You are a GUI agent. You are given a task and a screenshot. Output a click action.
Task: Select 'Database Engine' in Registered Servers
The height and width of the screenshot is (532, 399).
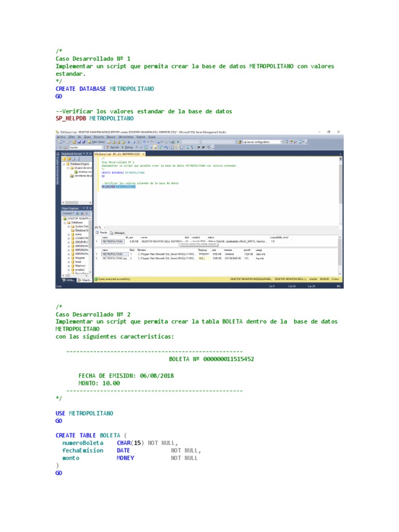coord(79,164)
